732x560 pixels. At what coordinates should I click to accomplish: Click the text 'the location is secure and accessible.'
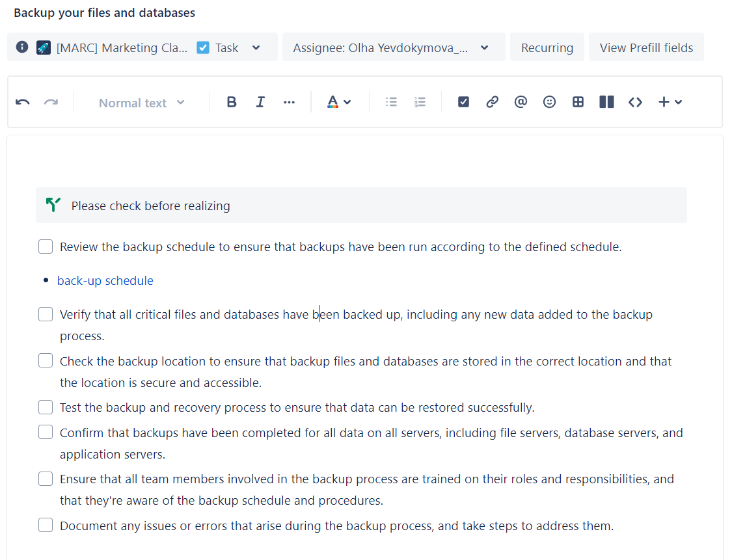click(161, 382)
